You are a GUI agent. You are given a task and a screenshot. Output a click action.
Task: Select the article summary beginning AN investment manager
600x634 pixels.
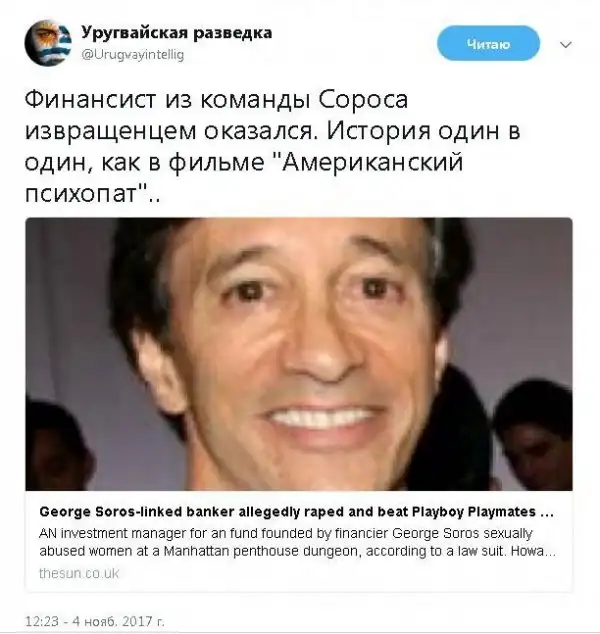tap(297, 542)
